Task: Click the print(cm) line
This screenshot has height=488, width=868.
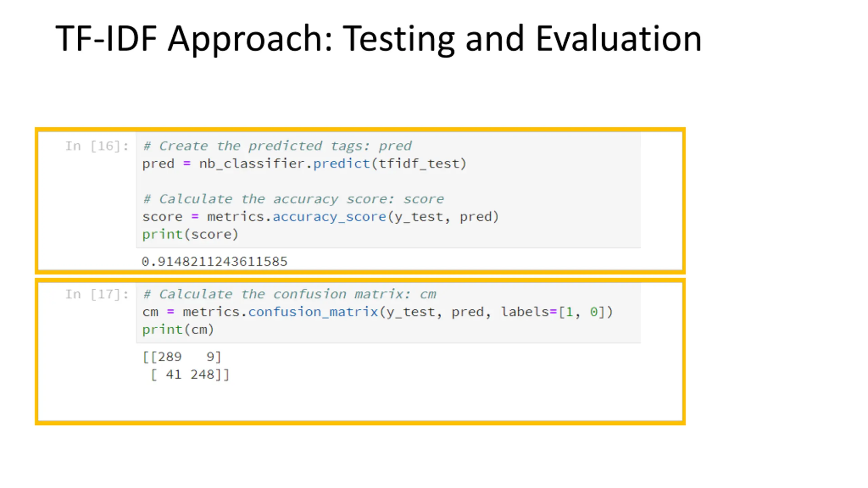Action: (x=178, y=330)
